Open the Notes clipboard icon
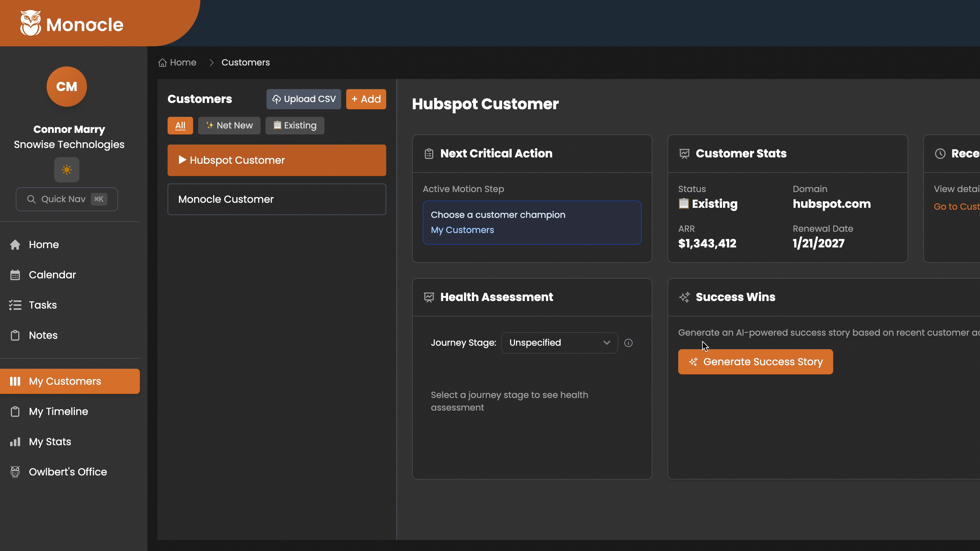 pos(15,335)
